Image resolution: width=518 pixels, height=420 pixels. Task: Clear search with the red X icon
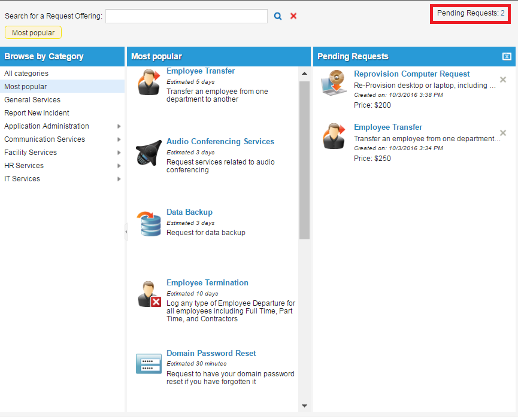[x=293, y=16]
